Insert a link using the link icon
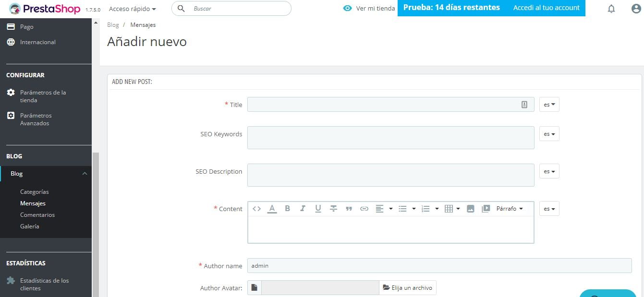Viewport: 644px width, 297px height. [364, 208]
